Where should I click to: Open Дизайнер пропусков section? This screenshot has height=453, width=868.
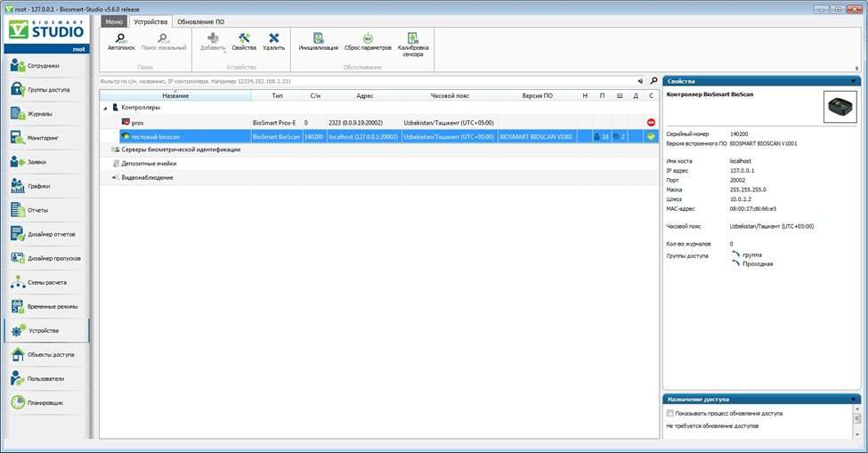46,258
